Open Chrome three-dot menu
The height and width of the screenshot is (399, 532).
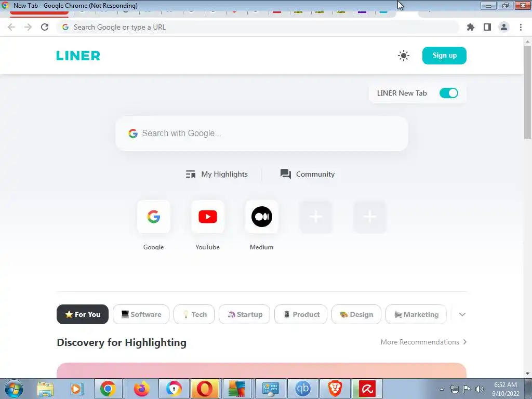521,27
